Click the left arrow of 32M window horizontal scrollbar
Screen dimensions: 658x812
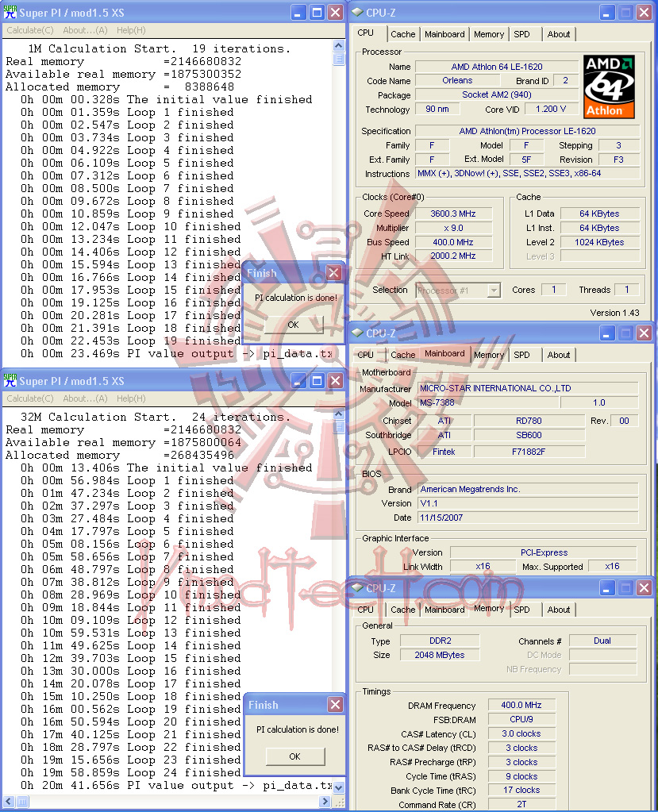tap(9, 802)
